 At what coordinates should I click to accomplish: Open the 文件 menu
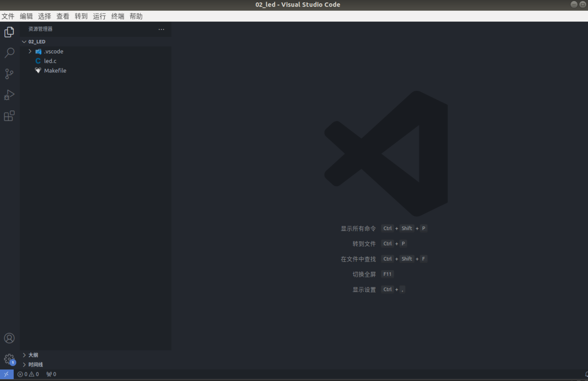tap(8, 16)
